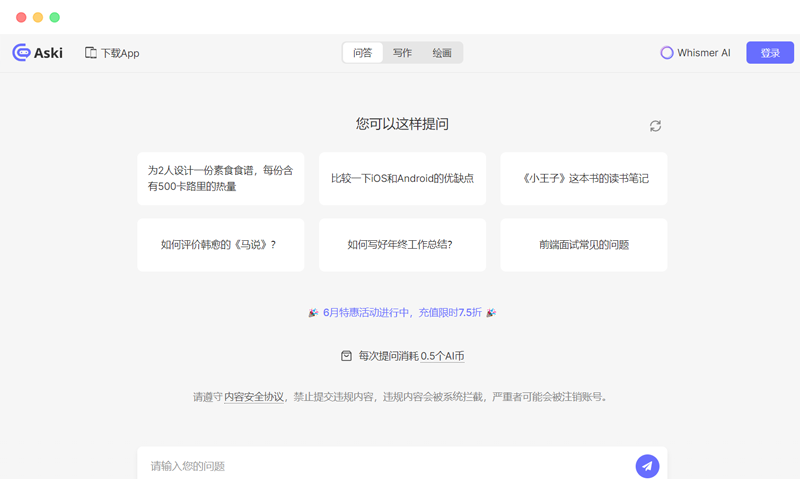Select the iOS和Android优缺点 suggestion card

402,179
